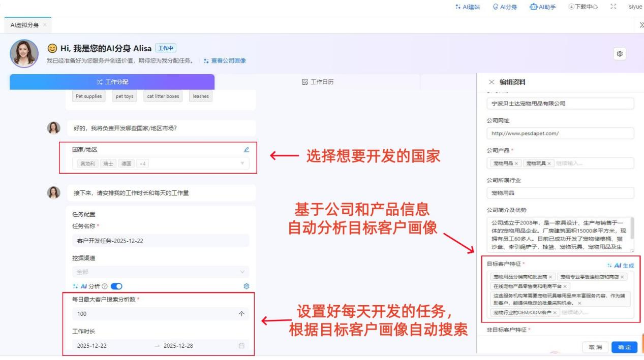Open the AI助手 assistant
Viewport: 644px width, 360px height.
pos(542,7)
